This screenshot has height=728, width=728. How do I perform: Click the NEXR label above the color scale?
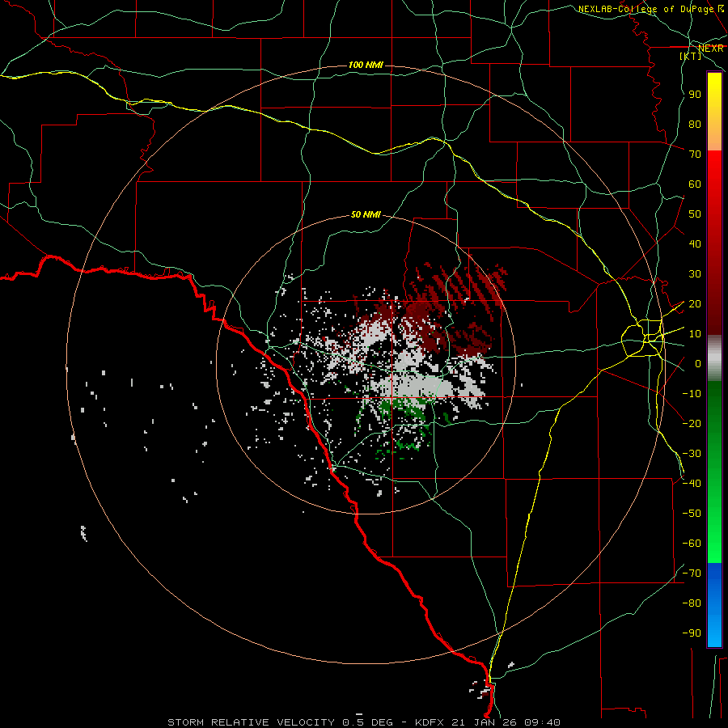(711, 49)
